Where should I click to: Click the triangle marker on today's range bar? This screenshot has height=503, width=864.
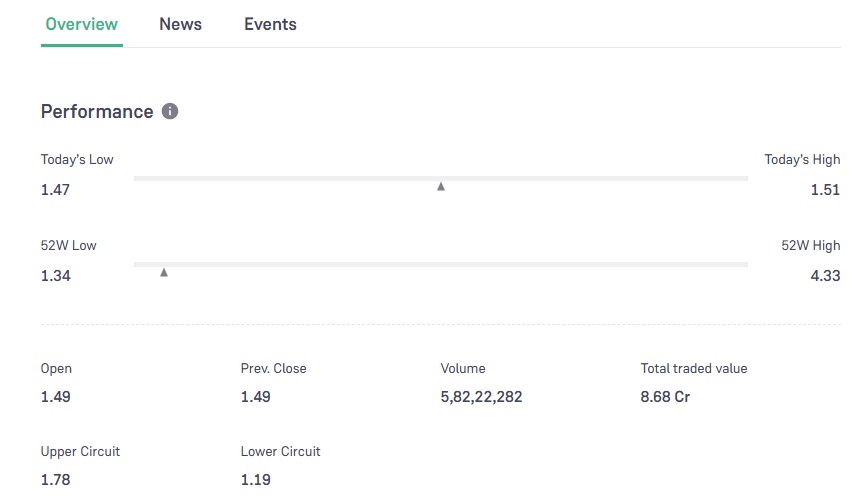click(x=440, y=187)
